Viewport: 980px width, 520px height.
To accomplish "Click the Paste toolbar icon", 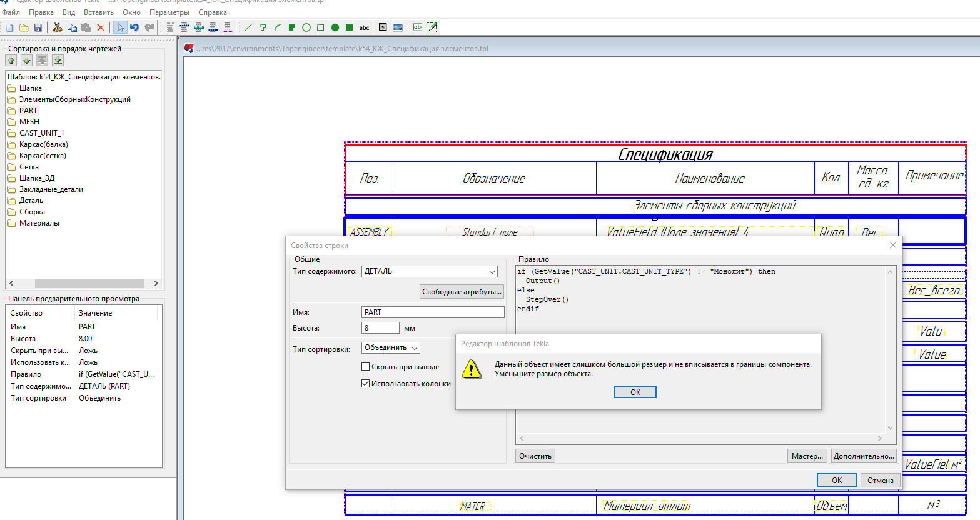I will [86, 27].
